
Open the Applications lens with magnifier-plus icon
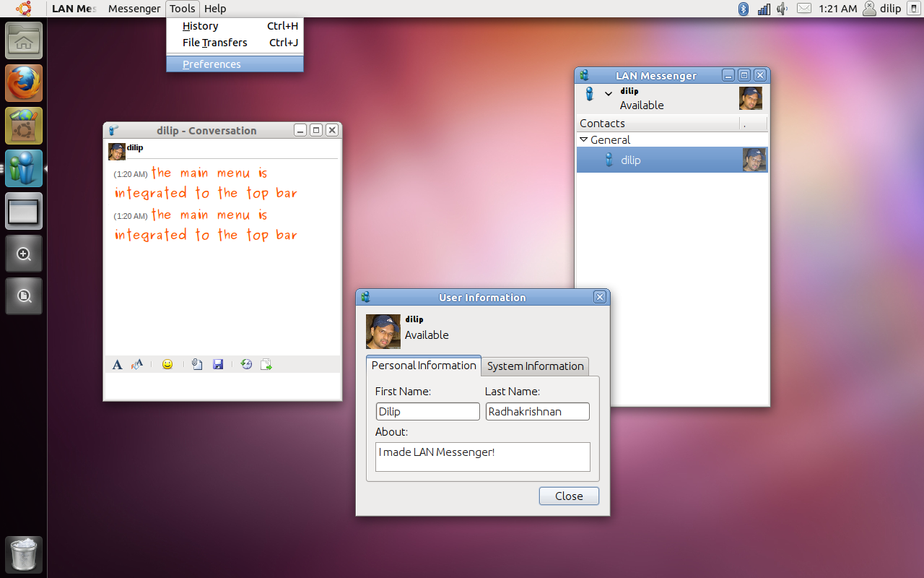pos(24,254)
